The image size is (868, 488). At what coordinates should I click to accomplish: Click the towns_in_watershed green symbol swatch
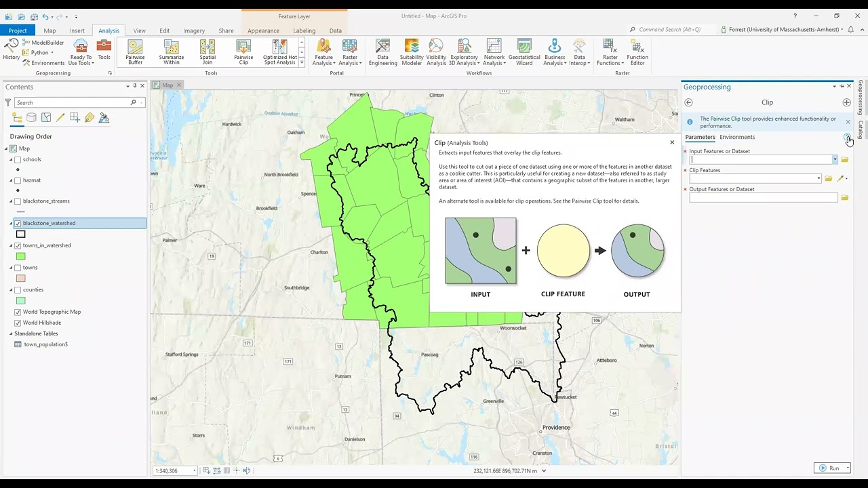21,256
